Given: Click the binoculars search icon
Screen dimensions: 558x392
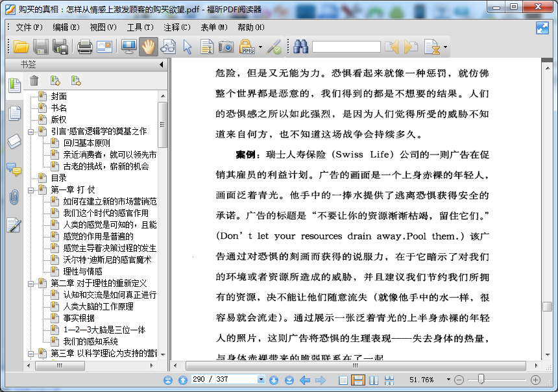Looking at the screenshot, I should click(300, 47).
